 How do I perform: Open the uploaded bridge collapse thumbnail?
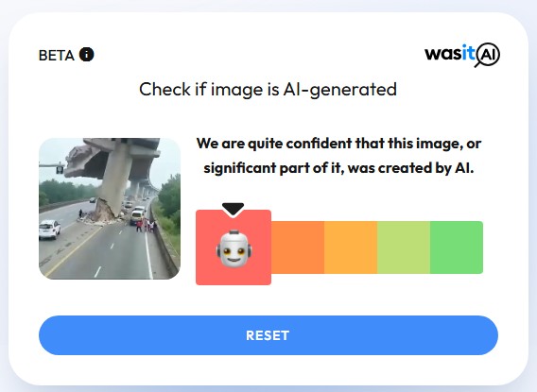click(110, 209)
